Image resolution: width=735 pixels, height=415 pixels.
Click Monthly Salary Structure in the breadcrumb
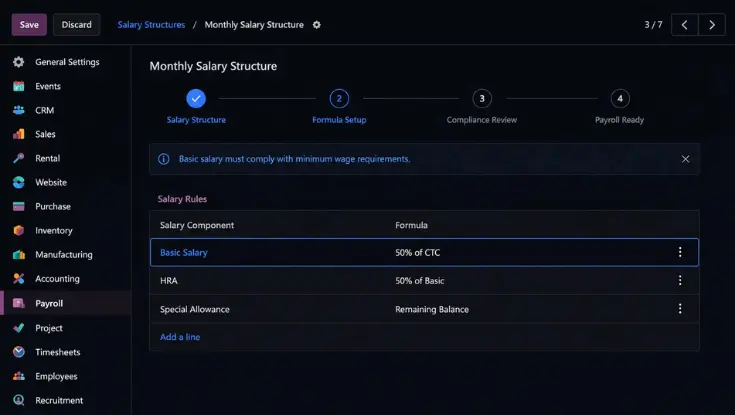click(254, 25)
